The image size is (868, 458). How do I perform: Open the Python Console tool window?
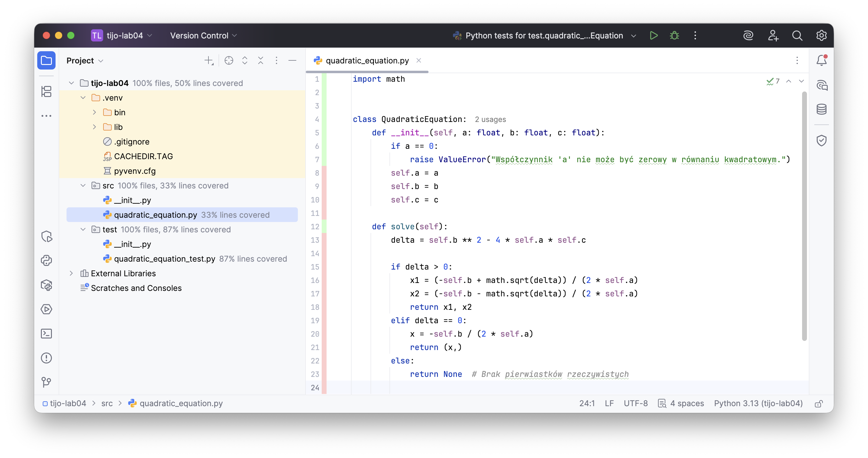click(x=46, y=260)
